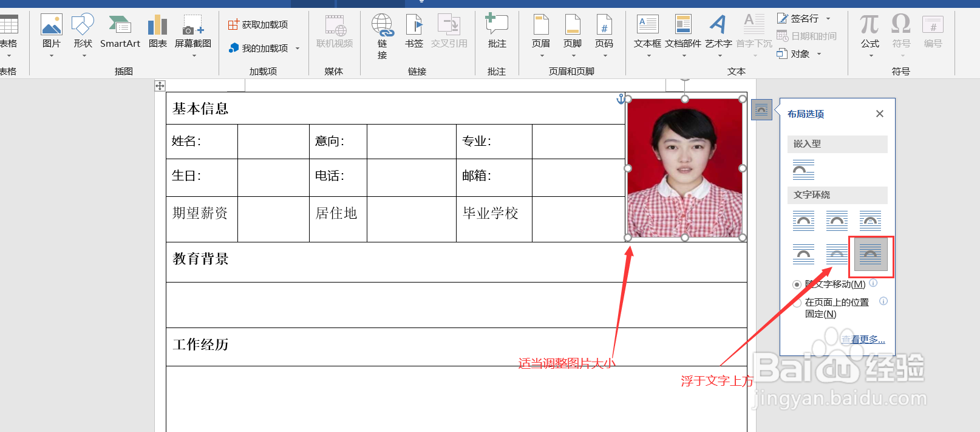Image resolution: width=980 pixels, height=432 pixels.
Task: Choose 紧密型 tight wrap, second wrap icon
Action: coord(837,221)
